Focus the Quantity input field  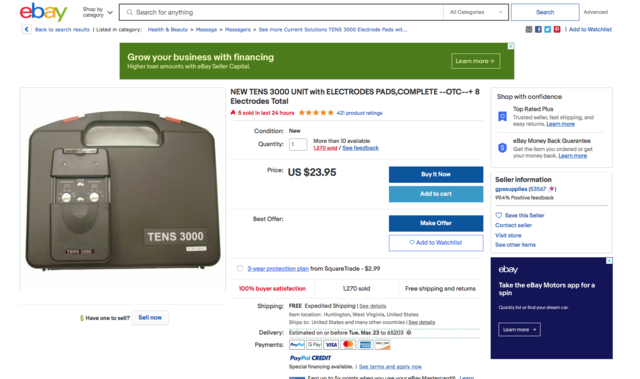pyautogui.click(x=298, y=144)
